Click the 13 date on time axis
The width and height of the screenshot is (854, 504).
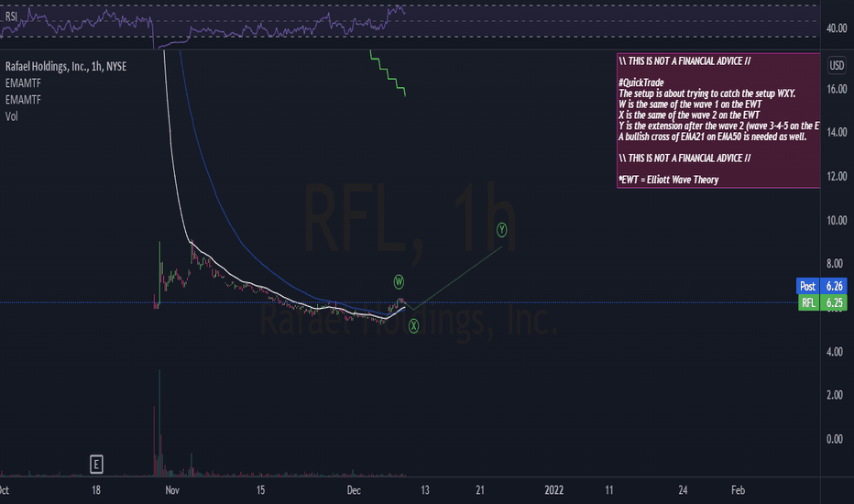click(425, 490)
